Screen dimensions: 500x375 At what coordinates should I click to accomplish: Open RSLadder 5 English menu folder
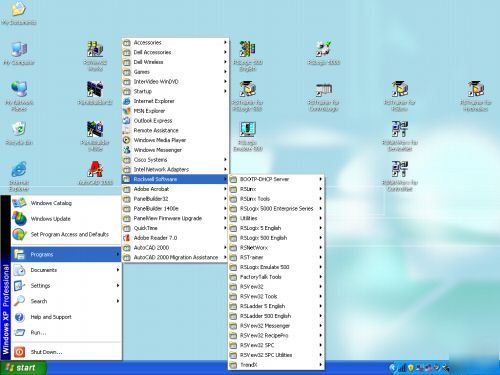coord(276,306)
